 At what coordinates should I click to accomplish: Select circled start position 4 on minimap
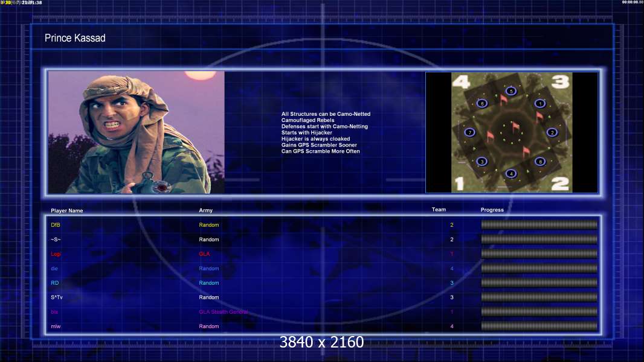(x=511, y=174)
